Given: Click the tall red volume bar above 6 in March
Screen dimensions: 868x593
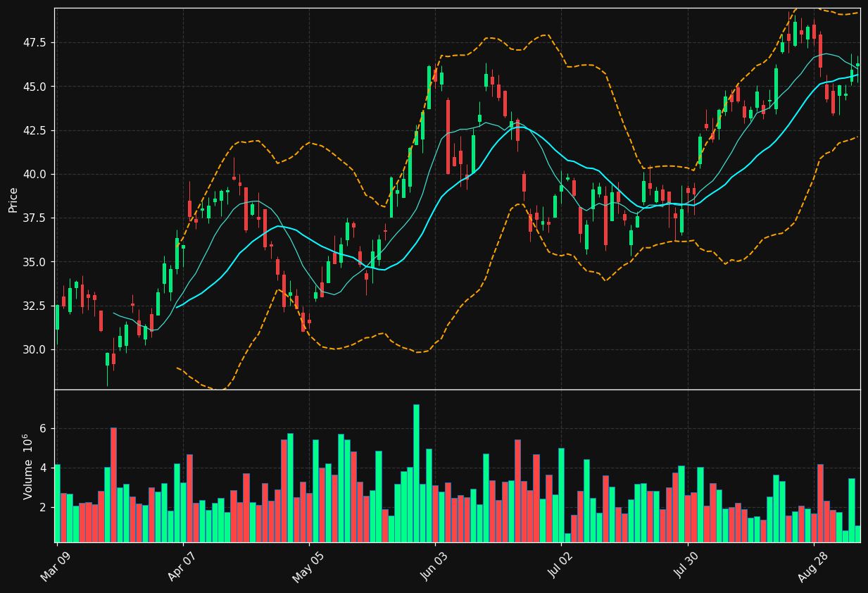Looking at the screenshot, I should (x=113, y=485).
